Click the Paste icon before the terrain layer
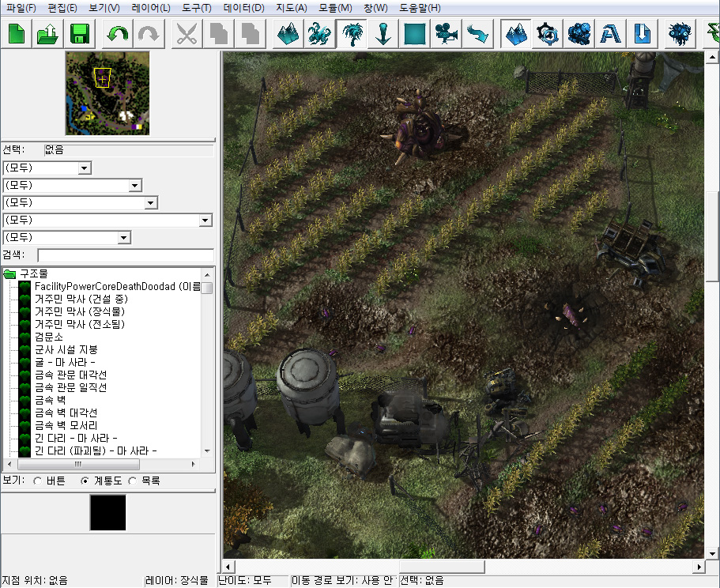720x588 pixels. tap(251, 34)
